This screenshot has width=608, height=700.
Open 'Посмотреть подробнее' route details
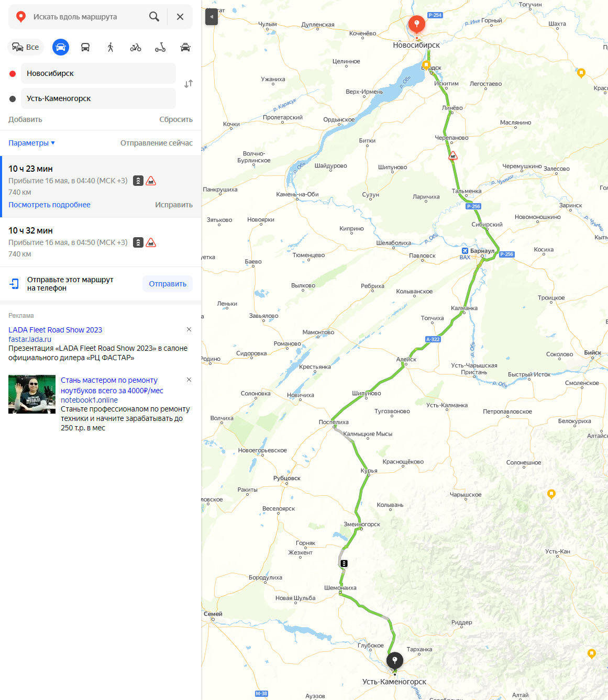coord(49,205)
